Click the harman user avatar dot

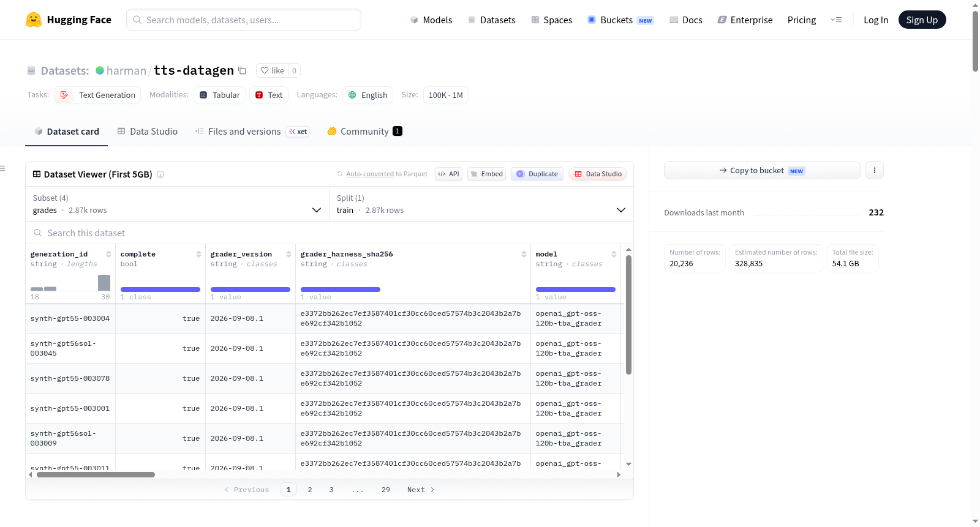click(x=100, y=70)
